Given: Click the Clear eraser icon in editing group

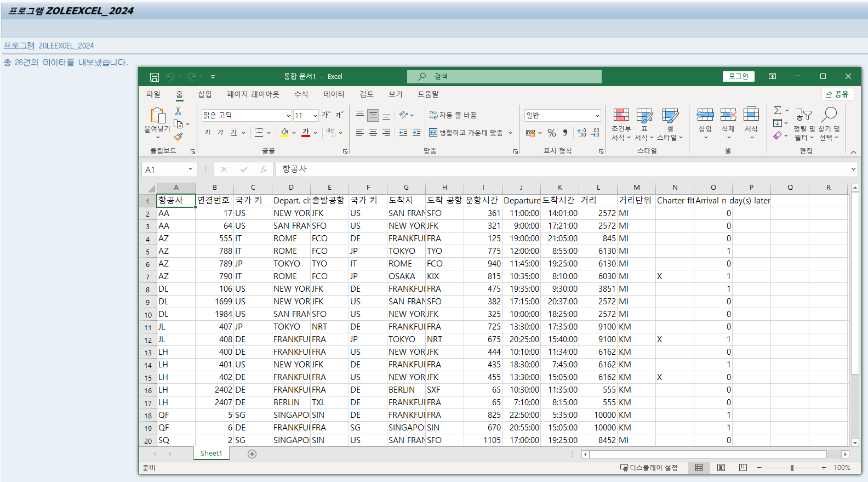Looking at the screenshot, I should tap(778, 135).
